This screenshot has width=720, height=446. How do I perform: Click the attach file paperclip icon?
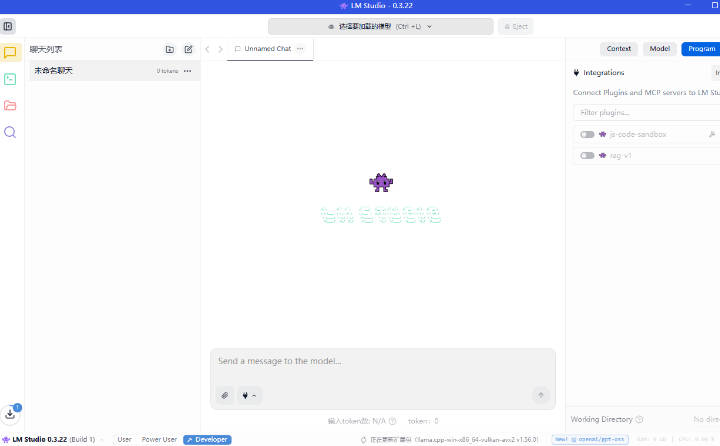[x=225, y=395]
